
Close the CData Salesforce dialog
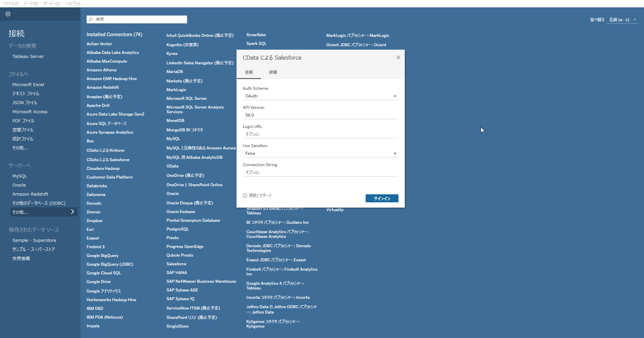pyautogui.click(x=398, y=58)
